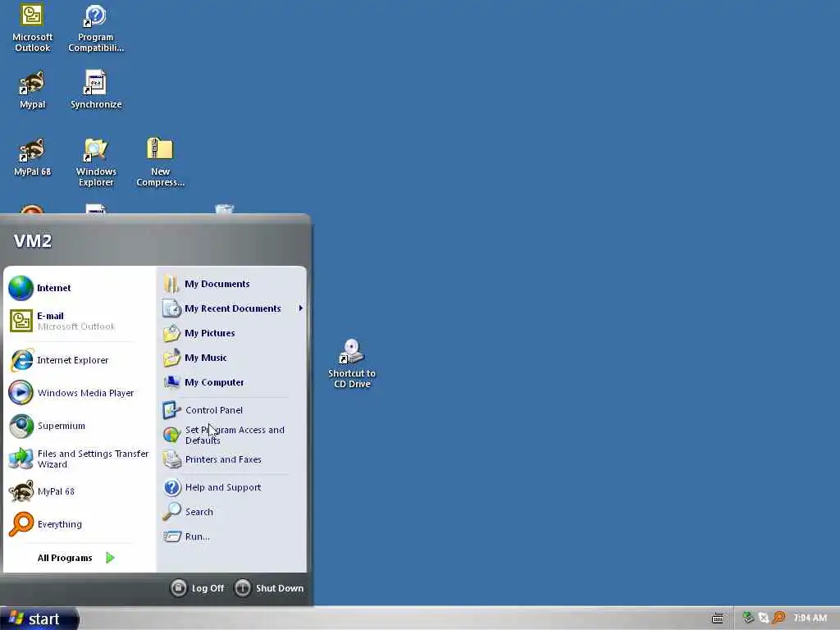Open Search from Start menu
The width and height of the screenshot is (840, 630).
(x=232, y=512)
